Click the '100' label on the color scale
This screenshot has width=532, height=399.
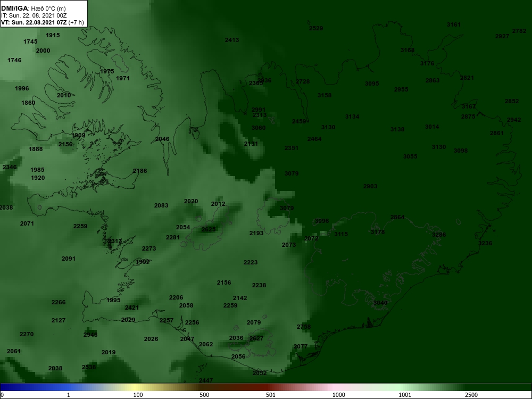click(x=138, y=395)
